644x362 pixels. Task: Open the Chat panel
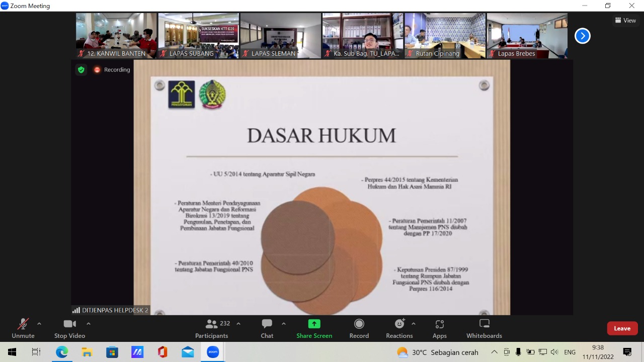pos(267,329)
